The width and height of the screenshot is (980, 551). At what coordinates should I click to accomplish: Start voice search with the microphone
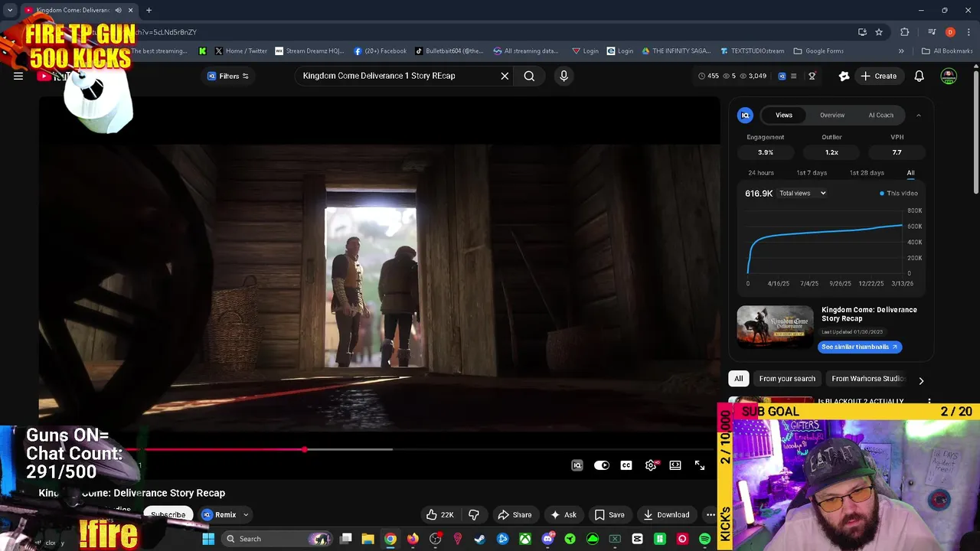tap(563, 76)
